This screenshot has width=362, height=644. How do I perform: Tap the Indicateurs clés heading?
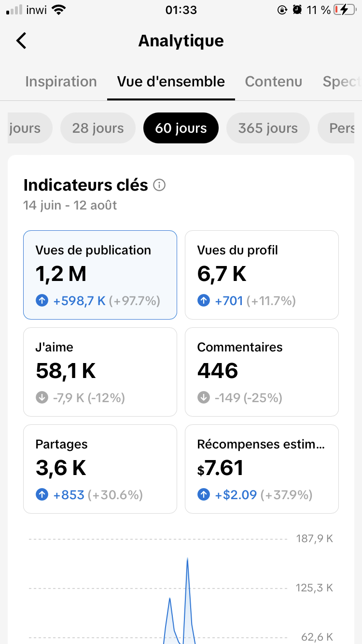coord(85,185)
